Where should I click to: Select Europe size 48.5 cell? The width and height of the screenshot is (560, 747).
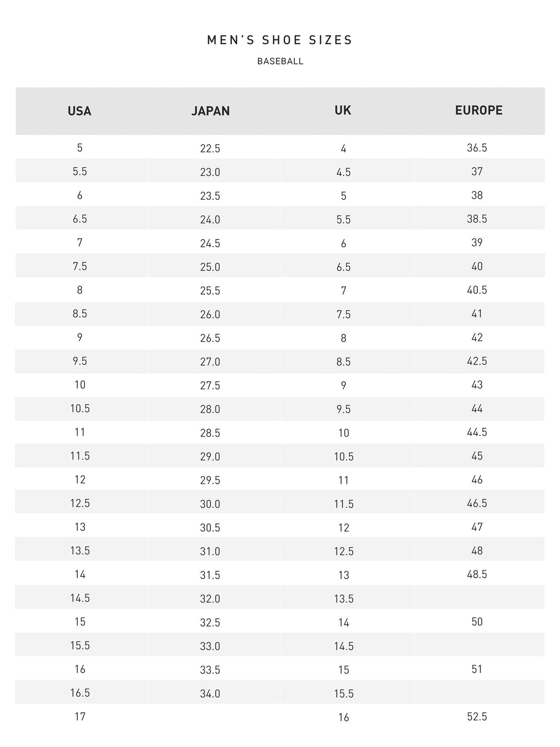477,574
